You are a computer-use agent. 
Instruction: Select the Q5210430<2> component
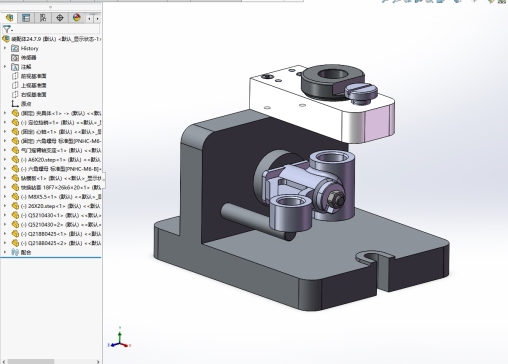coord(56,224)
